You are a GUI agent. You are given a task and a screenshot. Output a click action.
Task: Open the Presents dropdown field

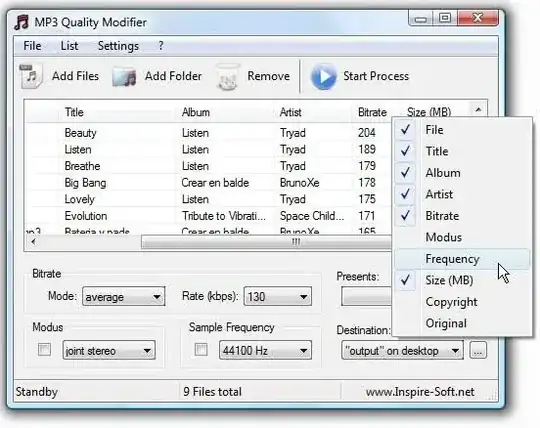[x=366, y=296]
